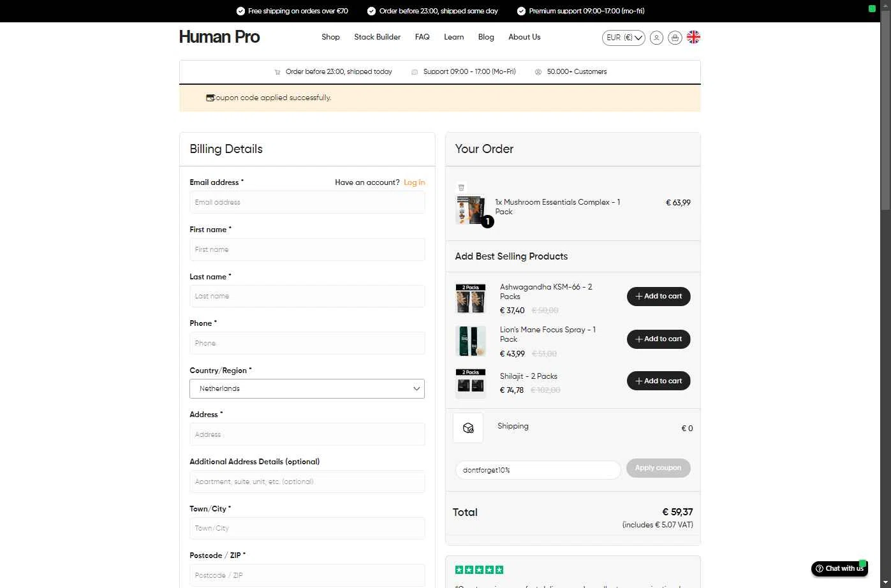
Task: Focus the Email address field
Action: click(307, 202)
